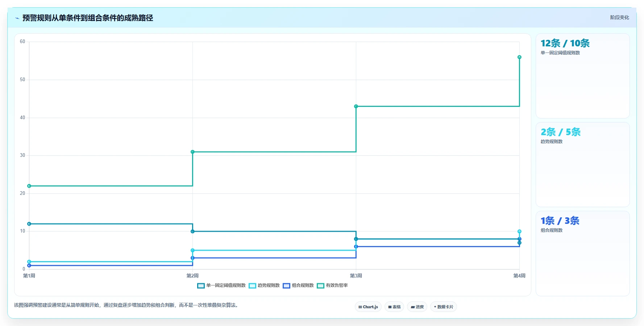Click the chart title 预警规则从单条件到组合条件的成熟路径

point(88,18)
